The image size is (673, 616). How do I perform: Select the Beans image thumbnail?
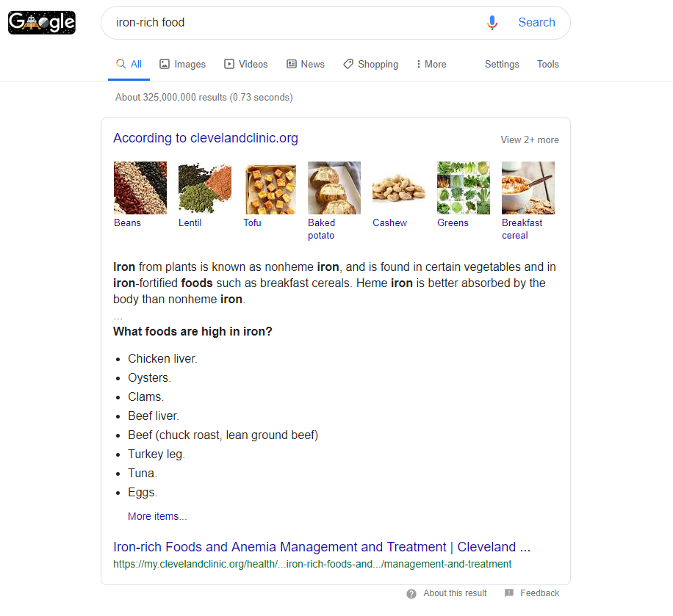click(x=140, y=188)
